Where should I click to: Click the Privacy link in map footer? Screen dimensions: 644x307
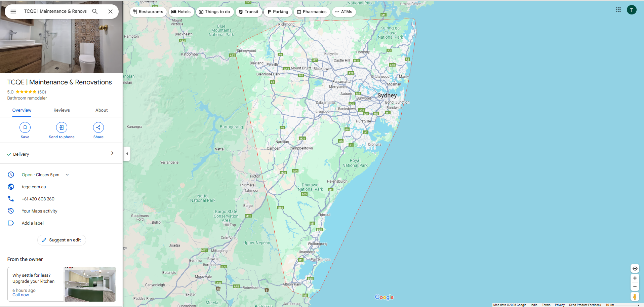coord(560,305)
